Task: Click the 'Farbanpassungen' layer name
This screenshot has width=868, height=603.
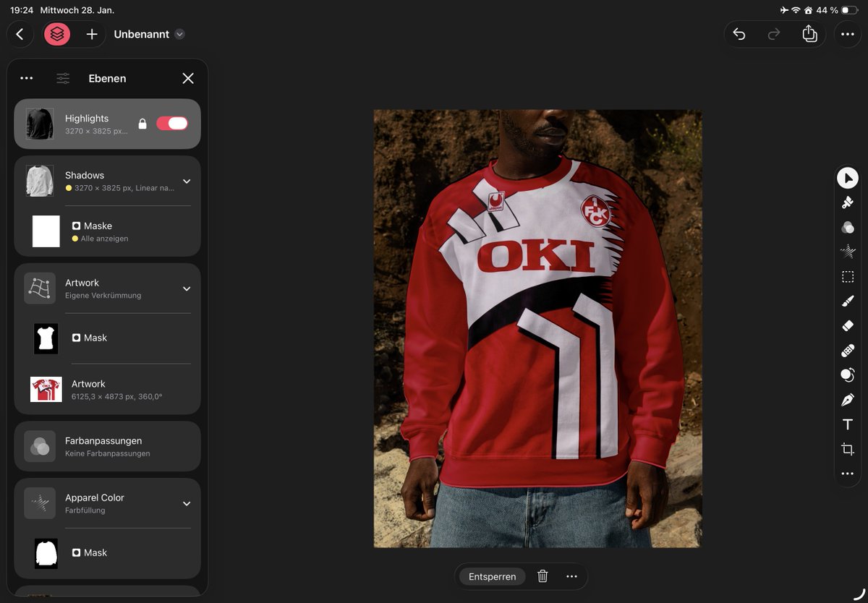Action: pos(103,440)
